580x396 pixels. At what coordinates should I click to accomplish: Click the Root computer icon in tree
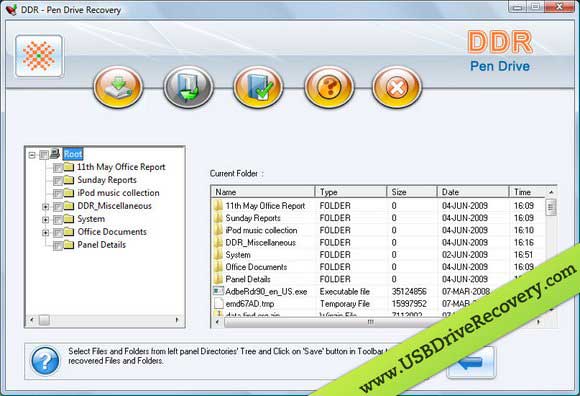[x=55, y=153]
